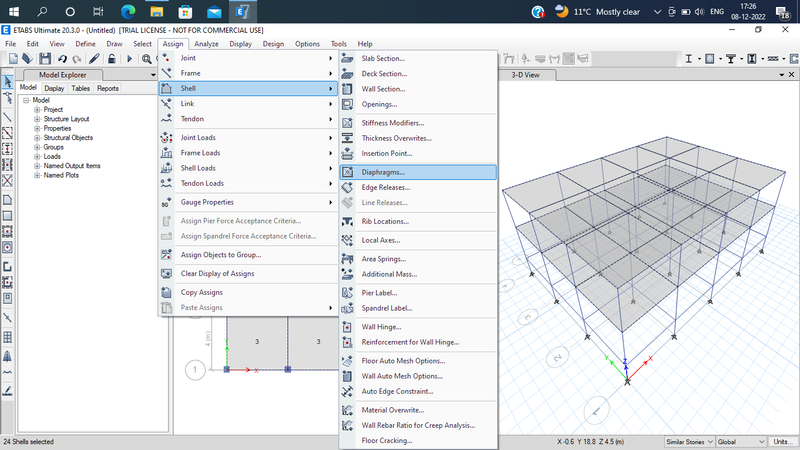The height and width of the screenshot is (450, 800).
Task: Expand the Properties tree node
Action: [37, 129]
